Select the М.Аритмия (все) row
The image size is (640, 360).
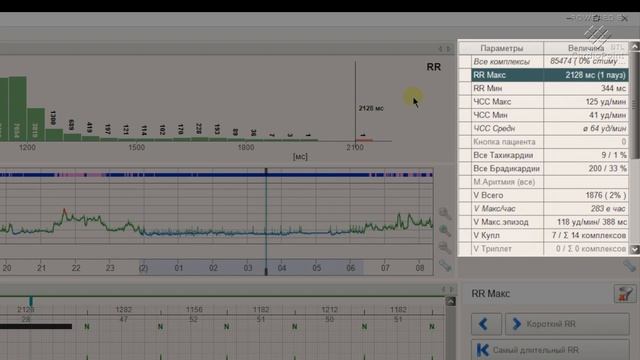(549, 182)
